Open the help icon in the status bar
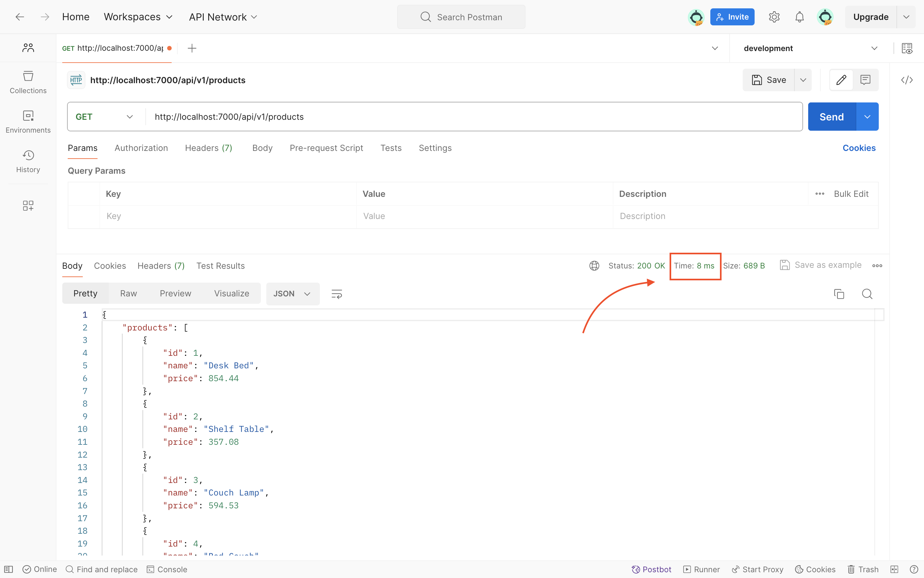Viewport: 924px width, 578px height. (914, 569)
